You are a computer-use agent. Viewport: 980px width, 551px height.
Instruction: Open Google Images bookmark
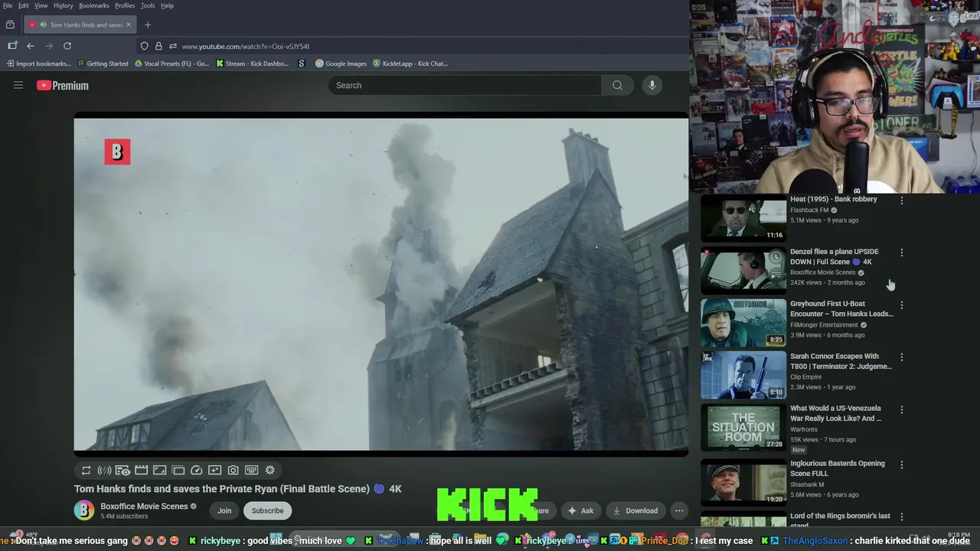[x=341, y=64]
